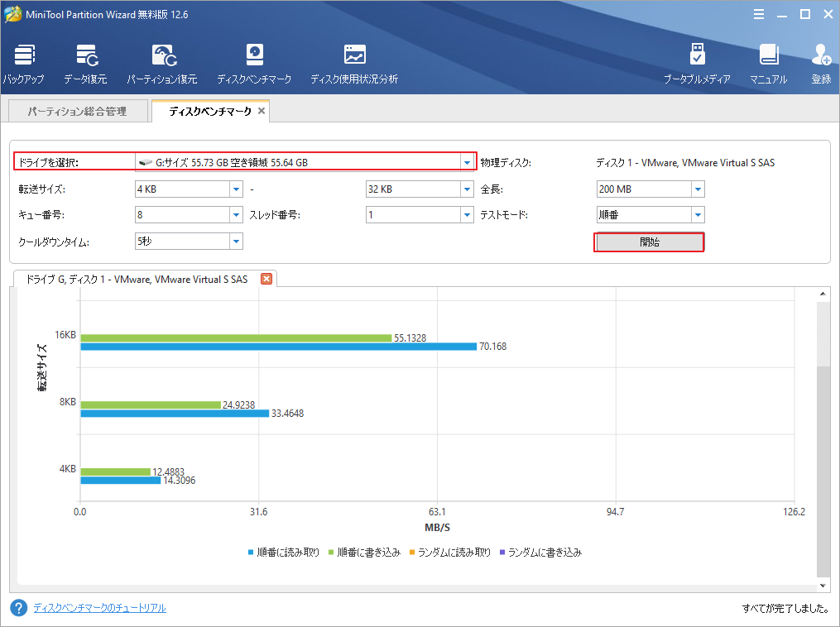Open the ブータブルメディア creator

pyautogui.click(x=698, y=63)
